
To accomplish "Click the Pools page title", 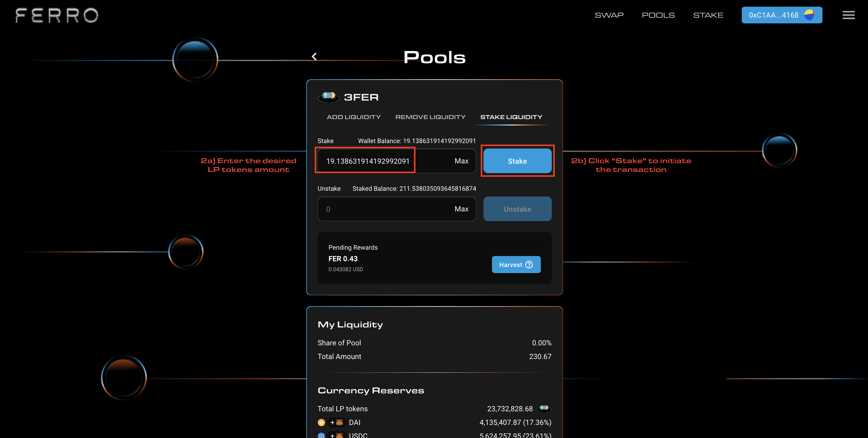I will [x=434, y=57].
